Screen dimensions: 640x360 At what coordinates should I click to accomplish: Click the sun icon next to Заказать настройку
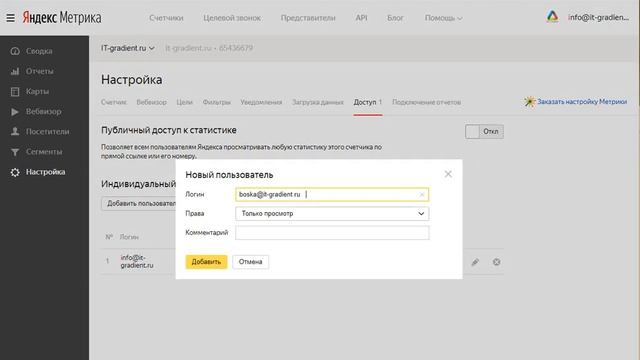tap(529, 102)
